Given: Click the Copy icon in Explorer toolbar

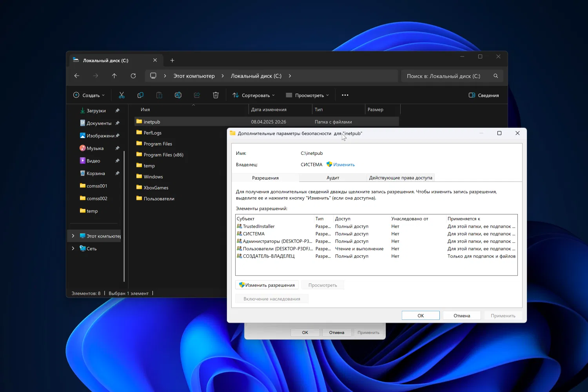Looking at the screenshot, I should [x=140, y=95].
